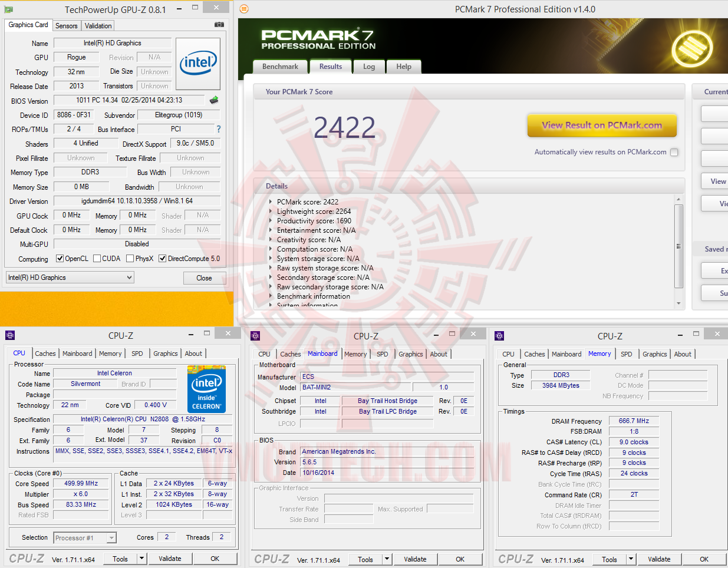Screen dimensions: 728x568
Task: Click the BIOS Version field in GPU-Z
Action: pos(129,100)
